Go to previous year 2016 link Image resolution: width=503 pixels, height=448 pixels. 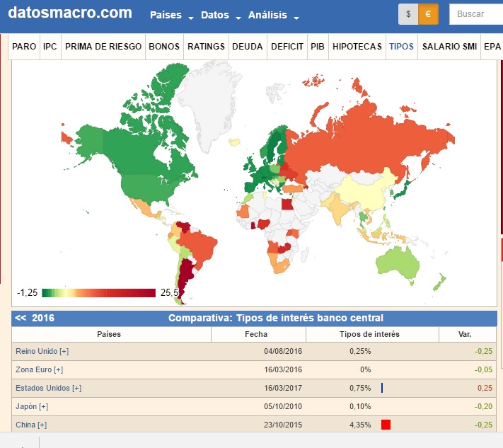[x=35, y=318]
